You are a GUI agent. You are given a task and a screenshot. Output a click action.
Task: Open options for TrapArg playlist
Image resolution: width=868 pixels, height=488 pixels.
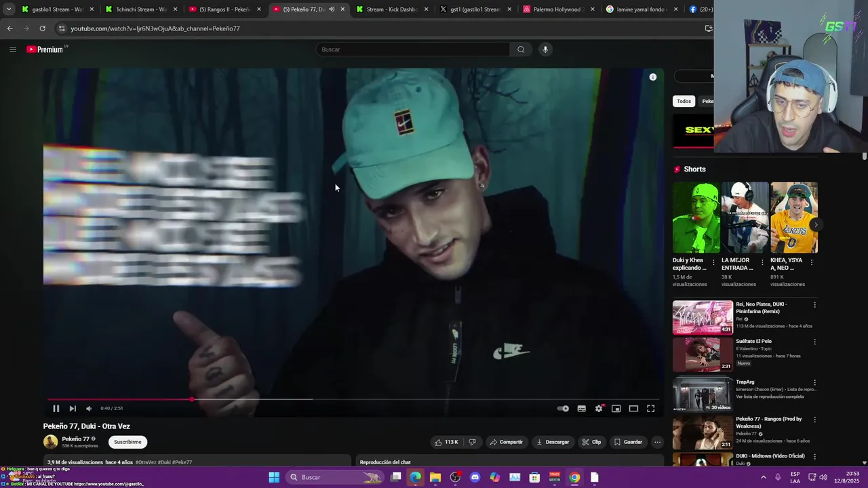point(814,383)
